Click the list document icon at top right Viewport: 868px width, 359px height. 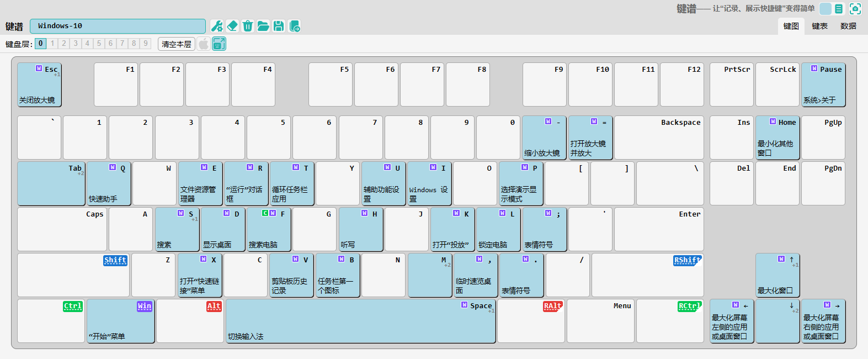pyautogui.click(x=839, y=9)
